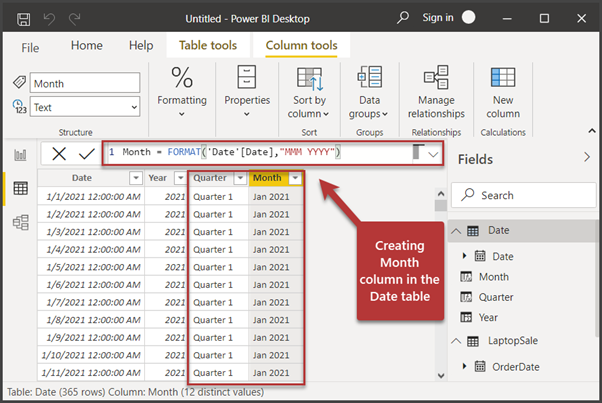
Task: Expand the Date hierarchy triangle
Action: 464,256
